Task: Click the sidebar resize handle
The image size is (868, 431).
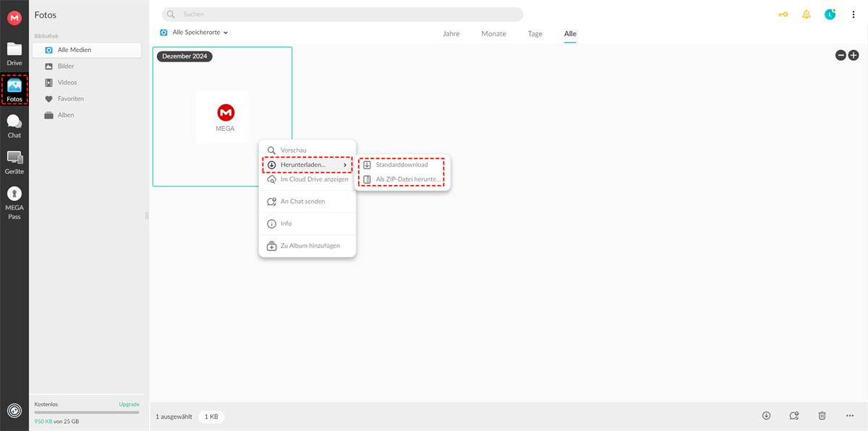Action: [147, 215]
